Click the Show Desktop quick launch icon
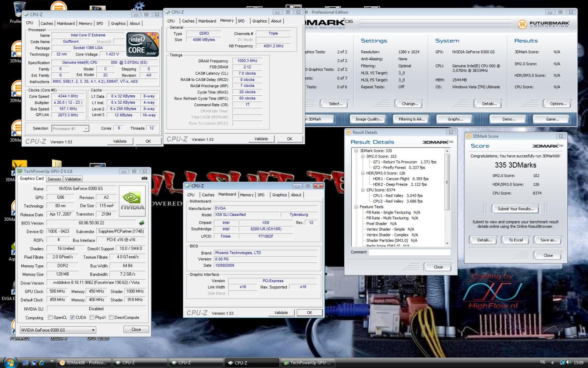This screenshot has width=588, height=368. point(26,362)
